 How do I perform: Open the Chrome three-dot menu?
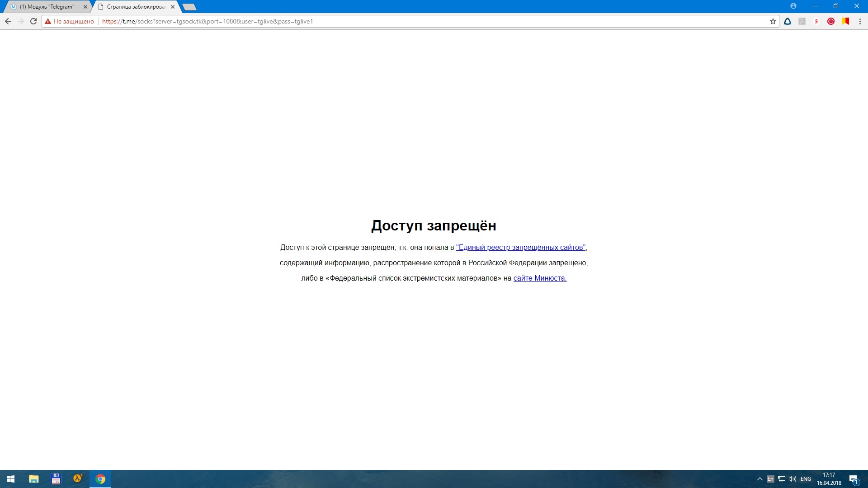tap(860, 21)
